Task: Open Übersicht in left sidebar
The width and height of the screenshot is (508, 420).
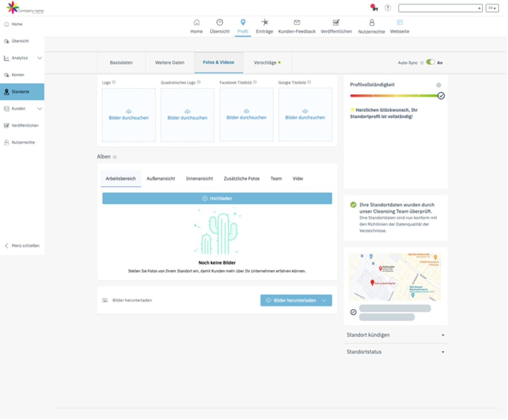Action: tap(22, 41)
